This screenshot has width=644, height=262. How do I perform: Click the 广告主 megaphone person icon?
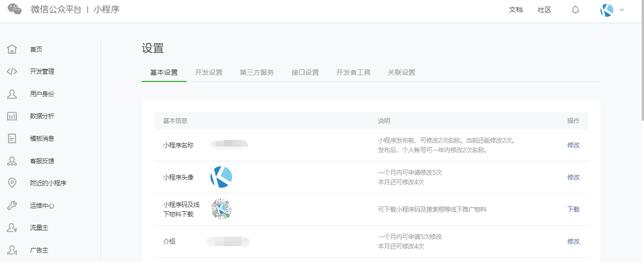click(12, 250)
